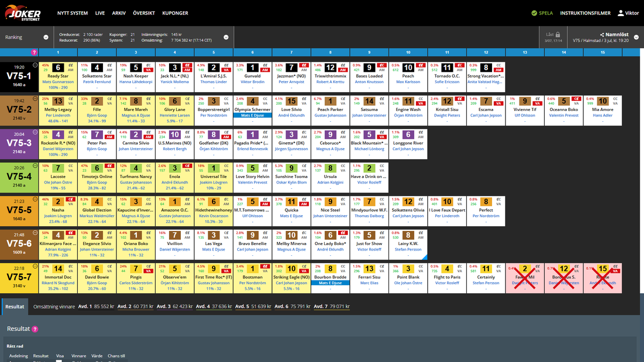Open the ÖVERSIKT menu item
644x362 pixels.
145,13
